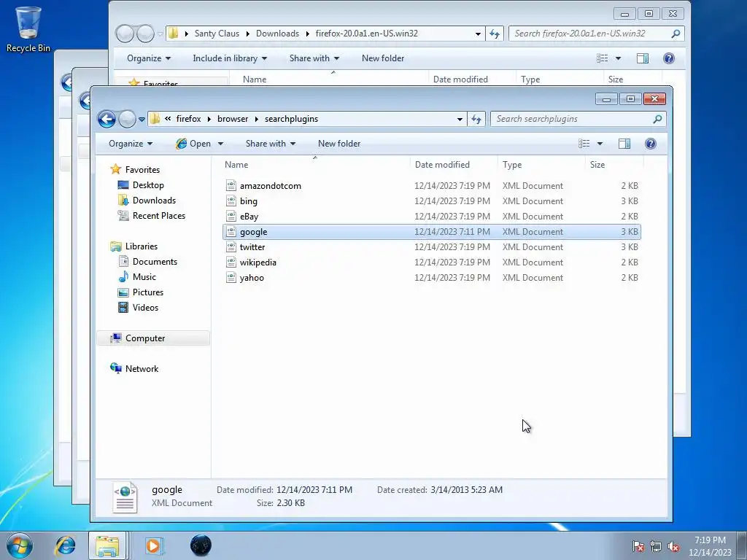Expand view options arrow in the firefox-20.0a1 window

pos(618,58)
